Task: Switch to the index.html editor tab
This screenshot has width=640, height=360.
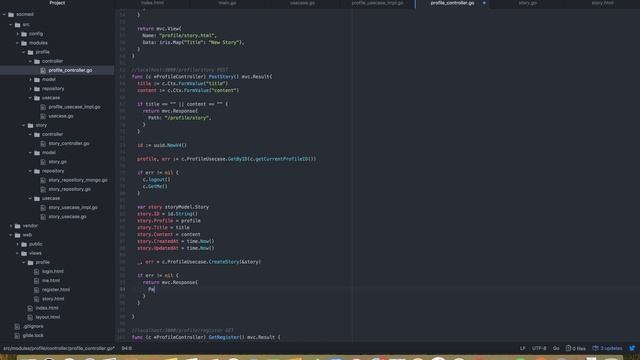Action: 152,3
